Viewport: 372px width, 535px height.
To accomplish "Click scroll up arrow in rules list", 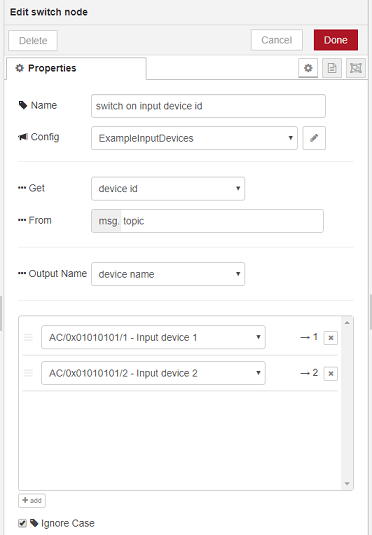I will click(x=347, y=323).
